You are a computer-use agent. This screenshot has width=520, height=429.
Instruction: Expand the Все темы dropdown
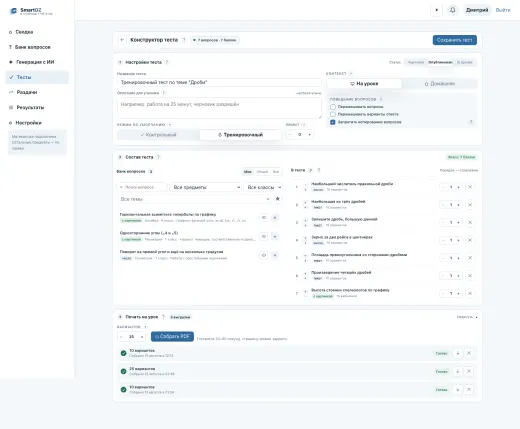[194, 199]
